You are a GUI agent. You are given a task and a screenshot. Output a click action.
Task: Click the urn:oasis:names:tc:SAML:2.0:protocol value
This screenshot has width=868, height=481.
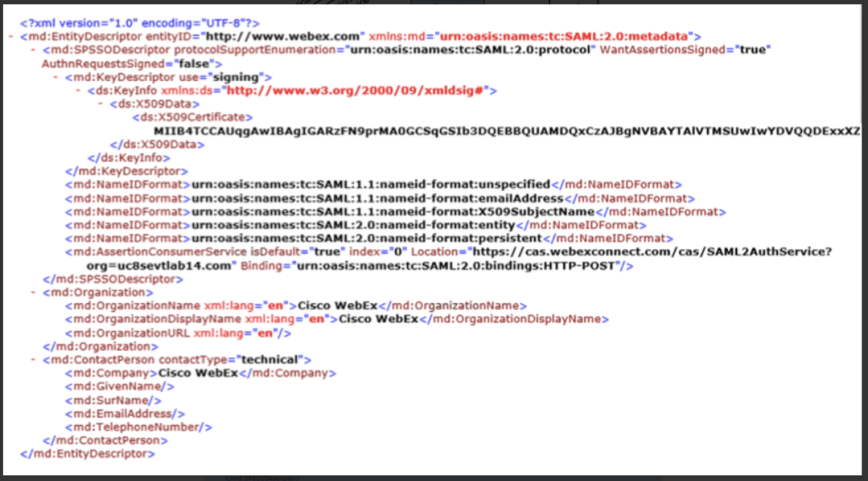pyautogui.click(x=470, y=50)
